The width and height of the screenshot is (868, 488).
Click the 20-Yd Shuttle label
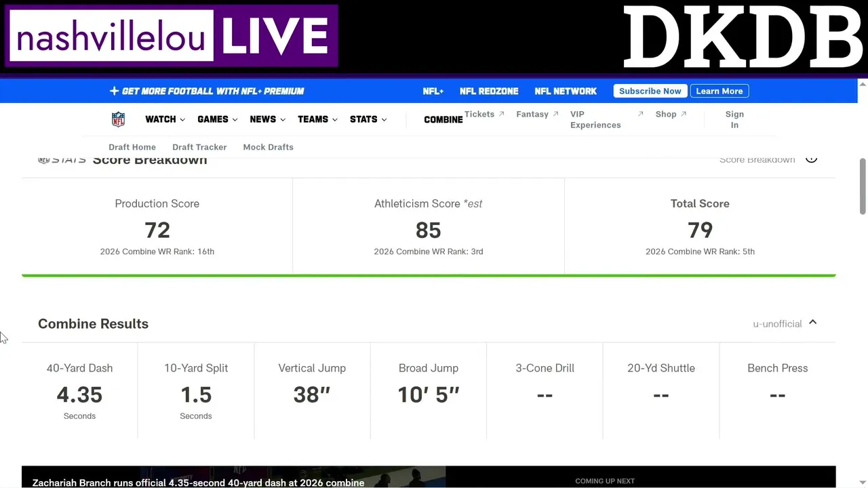(x=661, y=368)
